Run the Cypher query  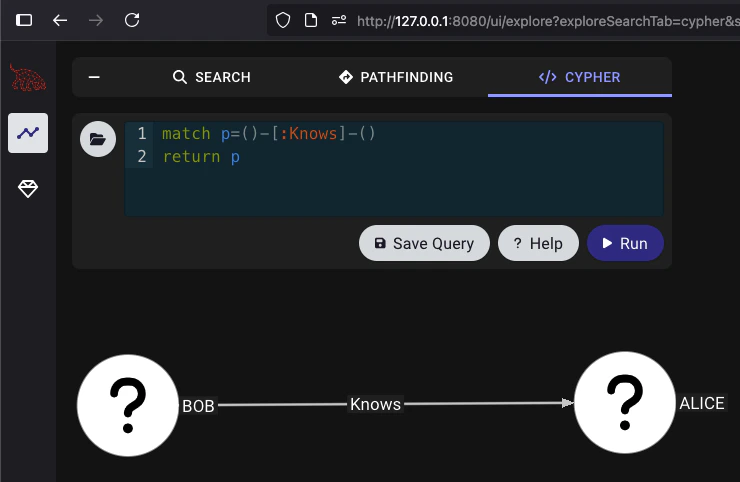[x=625, y=243]
